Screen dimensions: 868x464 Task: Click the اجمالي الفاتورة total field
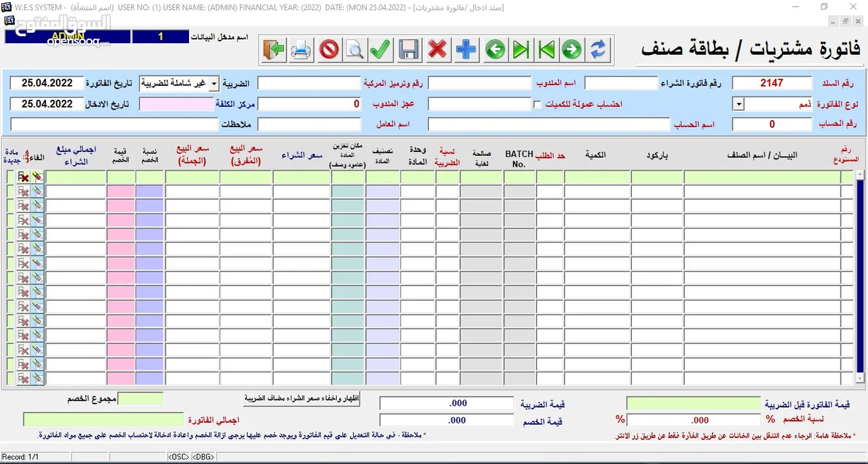pos(104,420)
